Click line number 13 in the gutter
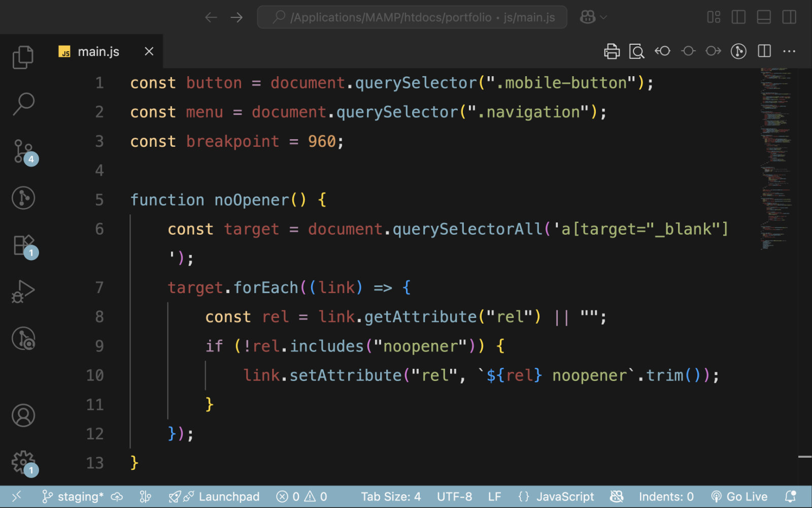The height and width of the screenshot is (508, 812). click(95, 463)
